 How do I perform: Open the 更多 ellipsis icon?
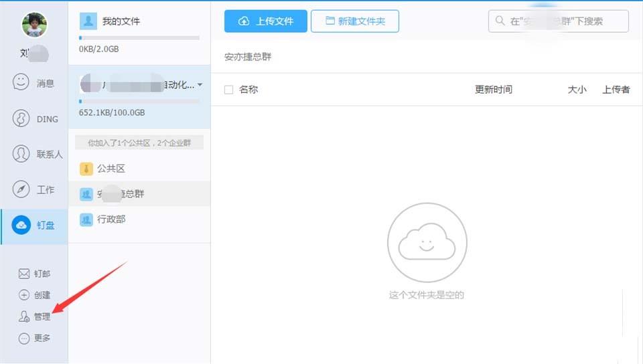click(x=24, y=338)
